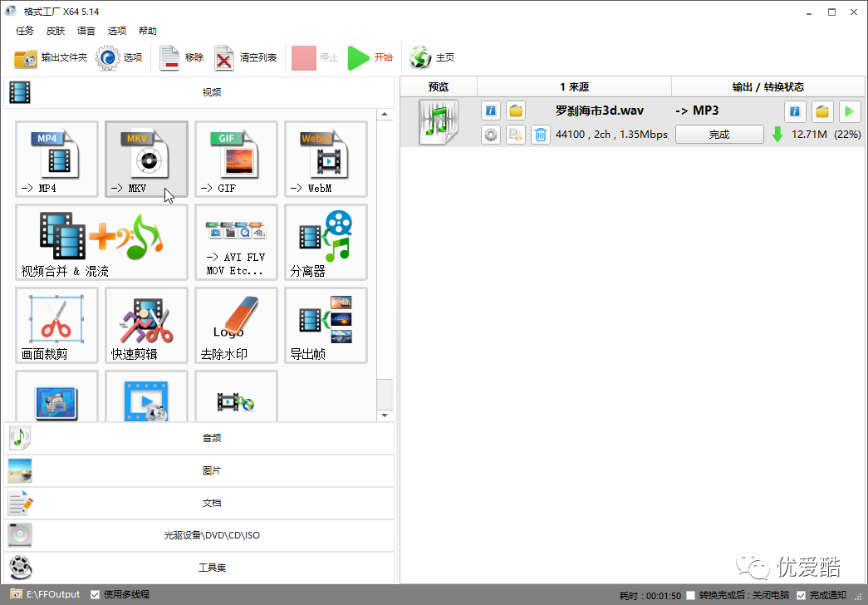
Task: Start conversion with the green 开始 button
Action: click(370, 57)
